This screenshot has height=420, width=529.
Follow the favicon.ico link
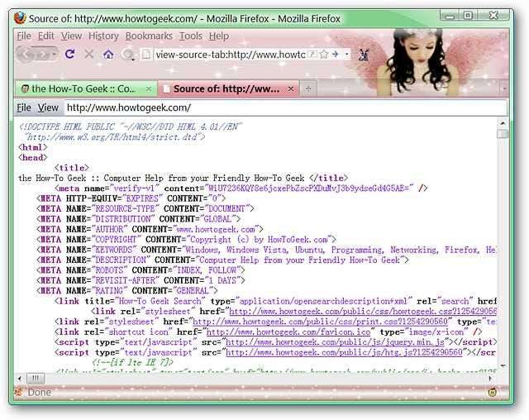(x=288, y=332)
